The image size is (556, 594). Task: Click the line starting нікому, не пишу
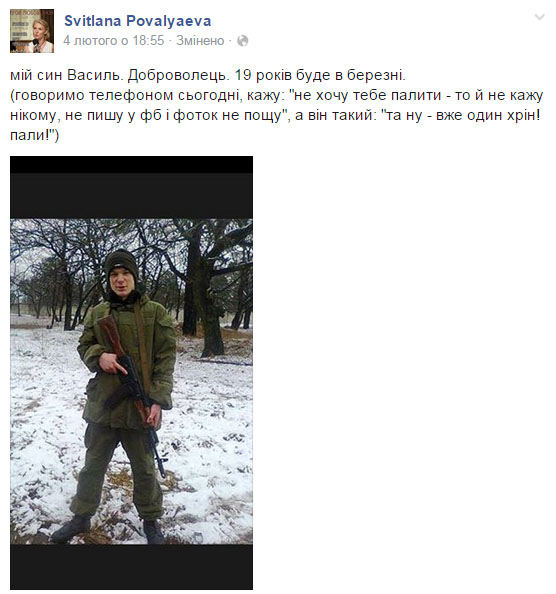coord(275,115)
